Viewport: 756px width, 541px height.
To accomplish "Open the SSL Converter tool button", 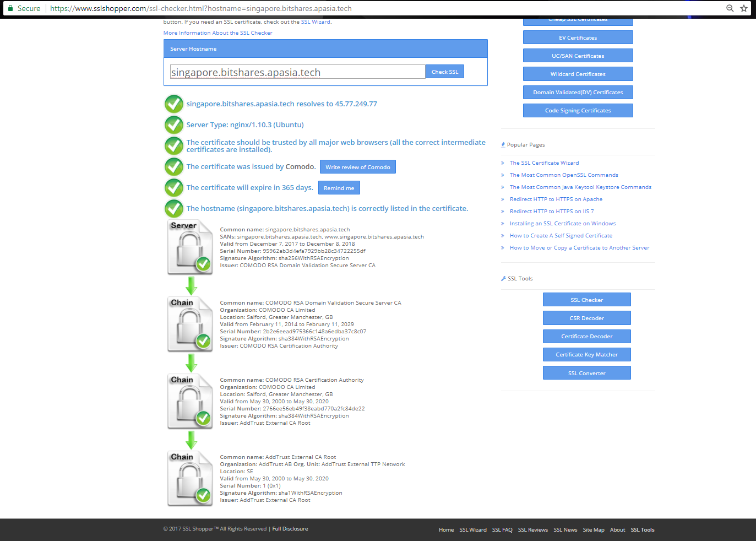I will 587,373.
